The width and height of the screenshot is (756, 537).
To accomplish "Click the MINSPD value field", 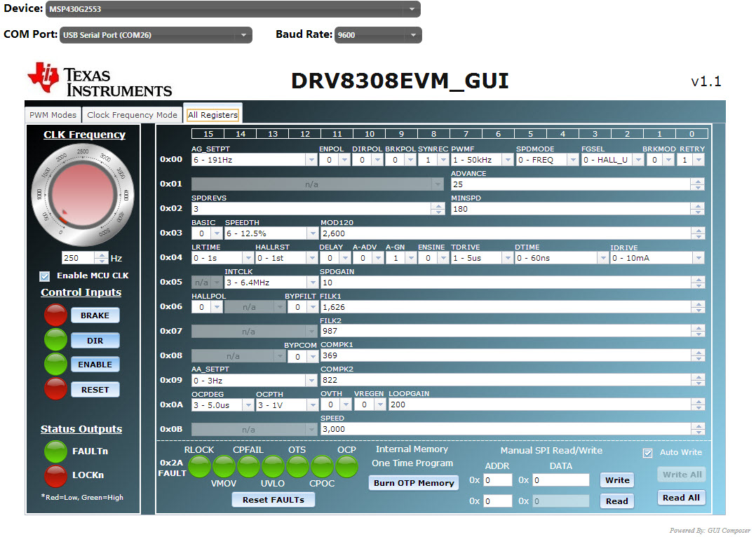I will pos(571,209).
